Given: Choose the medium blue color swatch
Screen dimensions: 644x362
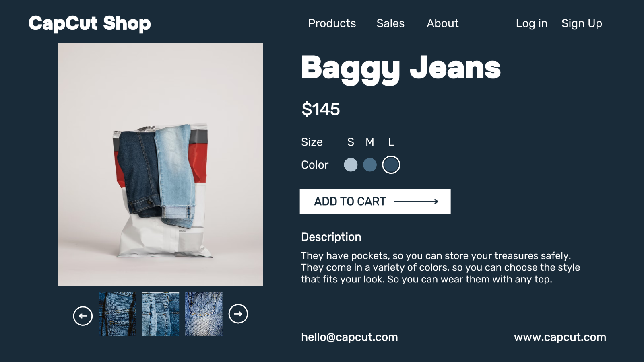Looking at the screenshot, I should coord(370,165).
